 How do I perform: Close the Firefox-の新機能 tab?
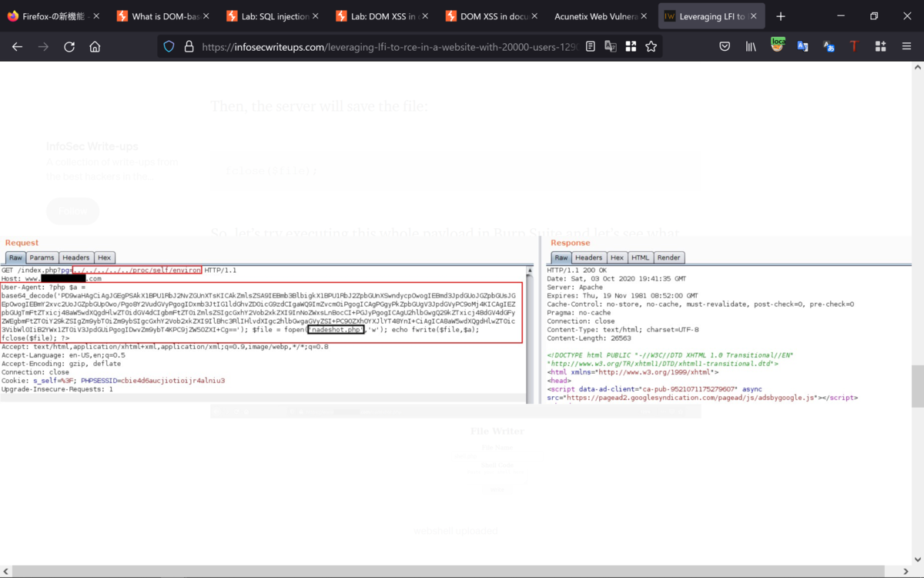96,16
